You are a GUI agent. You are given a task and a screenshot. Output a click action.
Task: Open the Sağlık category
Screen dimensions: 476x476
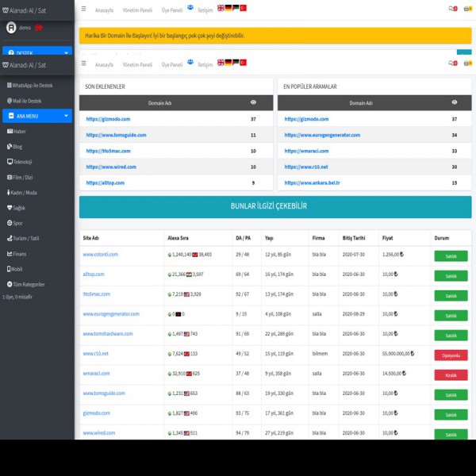pos(16,208)
